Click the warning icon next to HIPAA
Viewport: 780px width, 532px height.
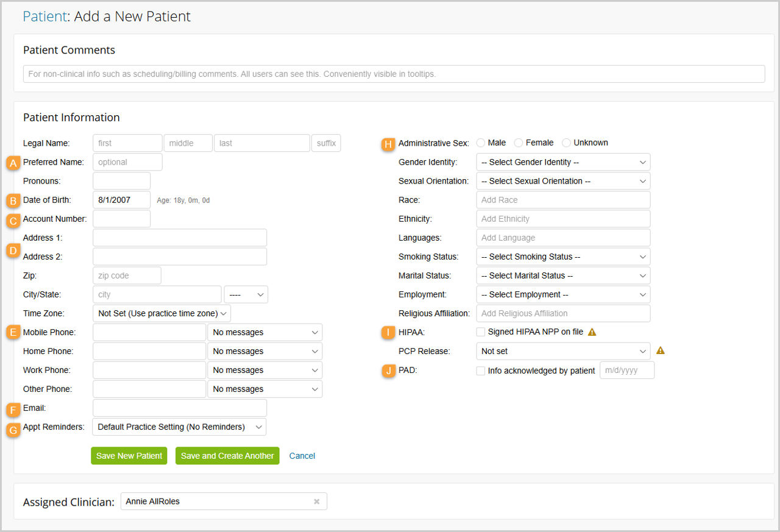591,332
